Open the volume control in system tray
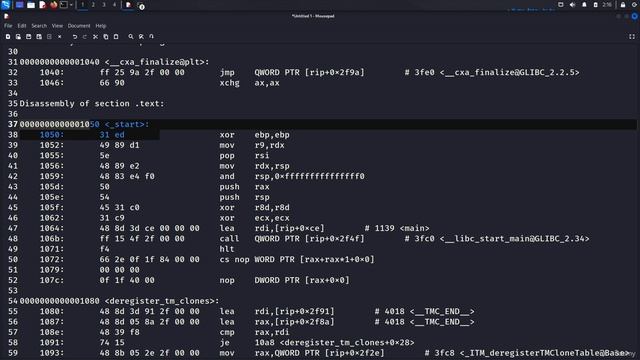The height and width of the screenshot is (360, 640). 572,5
